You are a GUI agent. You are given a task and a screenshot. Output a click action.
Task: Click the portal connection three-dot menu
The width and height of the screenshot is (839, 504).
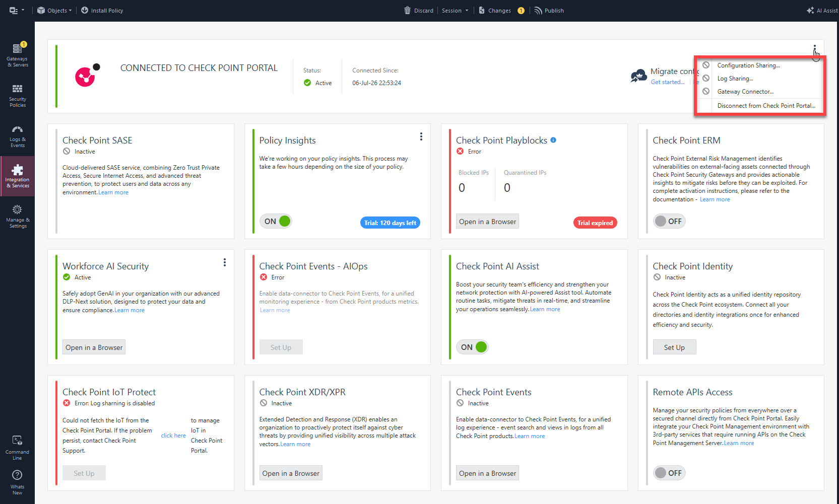pos(814,49)
